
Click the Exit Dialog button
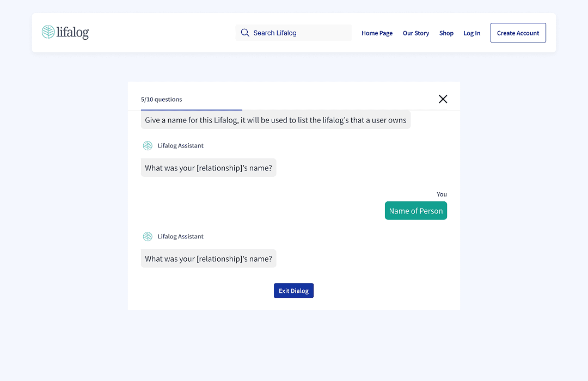pyautogui.click(x=293, y=290)
